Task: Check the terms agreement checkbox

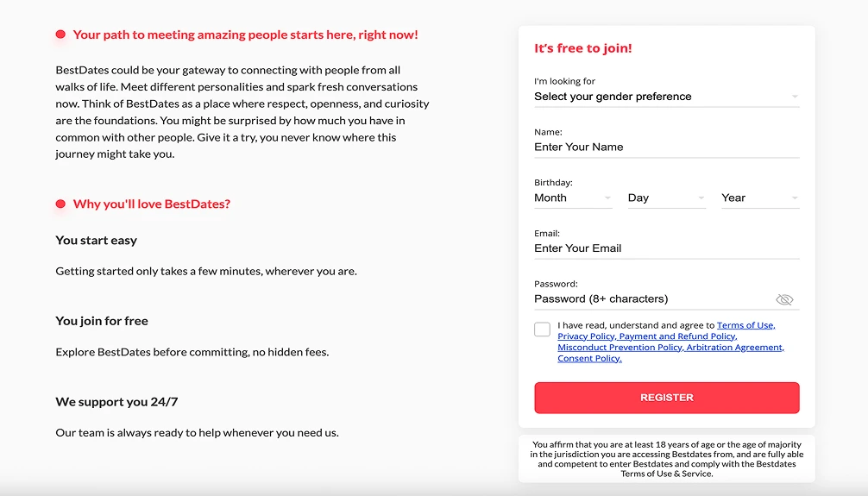Action: click(542, 330)
